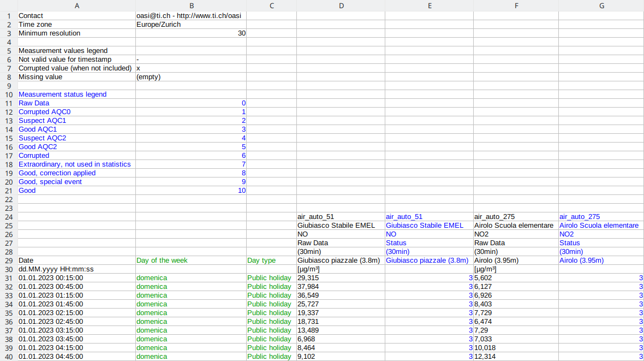Click black 'Airolo (3.95m)' cell
The height and width of the screenshot is (361, 644).
[x=516, y=261]
